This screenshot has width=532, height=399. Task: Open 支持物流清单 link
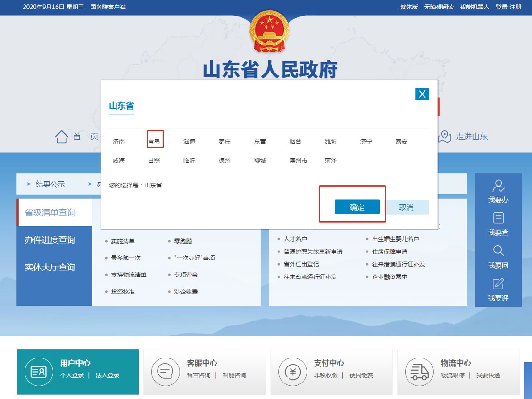[129, 275]
